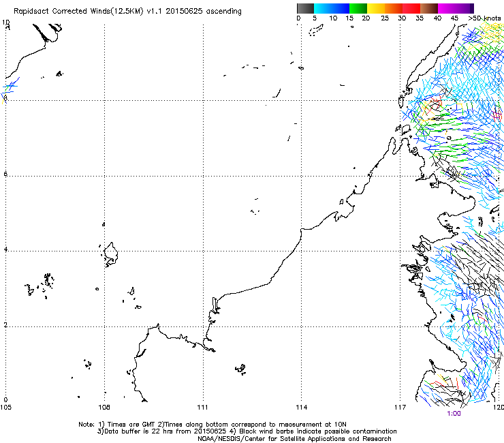Click the gray 0-5 knots color swatch
This screenshot has width=504, height=443.
click(305, 8)
